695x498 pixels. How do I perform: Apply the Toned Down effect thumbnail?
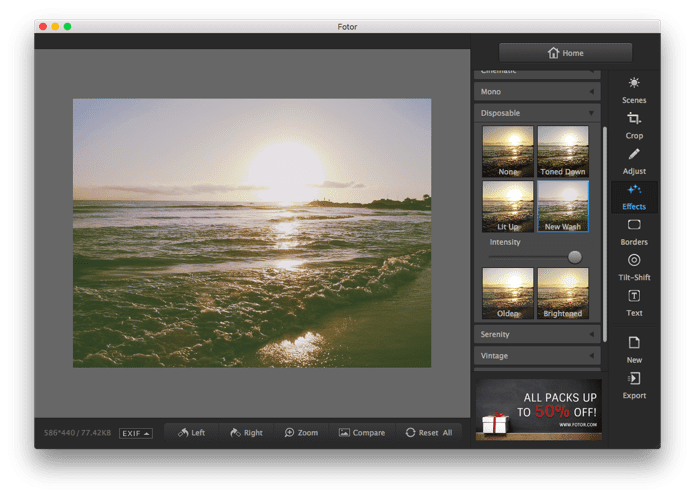pyautogui.click(x=563, y=152)
